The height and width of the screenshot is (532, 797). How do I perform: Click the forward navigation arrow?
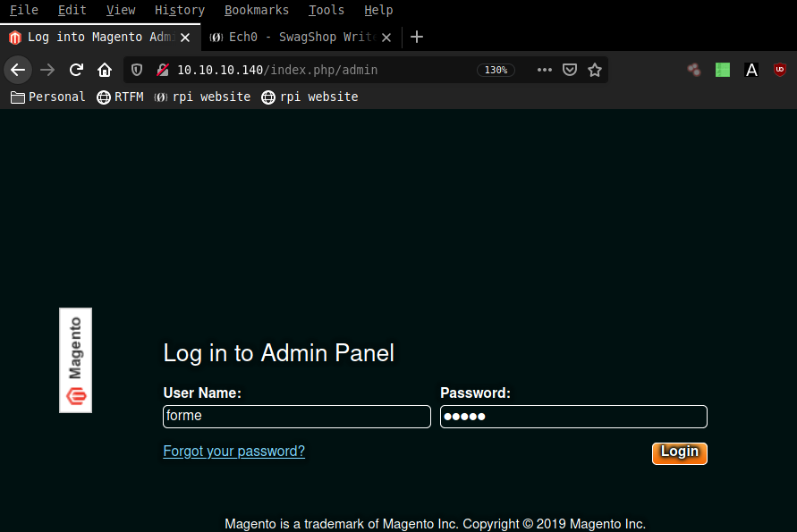(x=47, y=70)
